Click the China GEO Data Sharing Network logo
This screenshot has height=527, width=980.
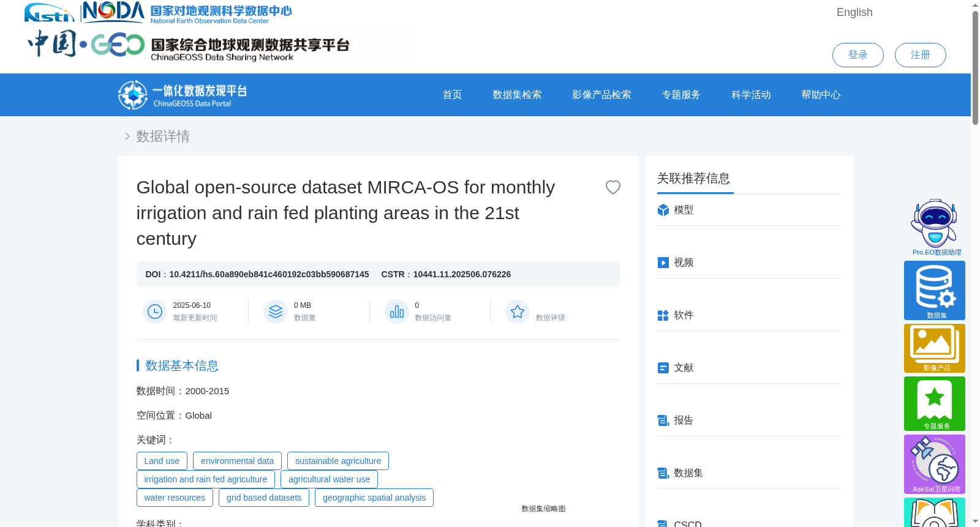click(188, 45)
